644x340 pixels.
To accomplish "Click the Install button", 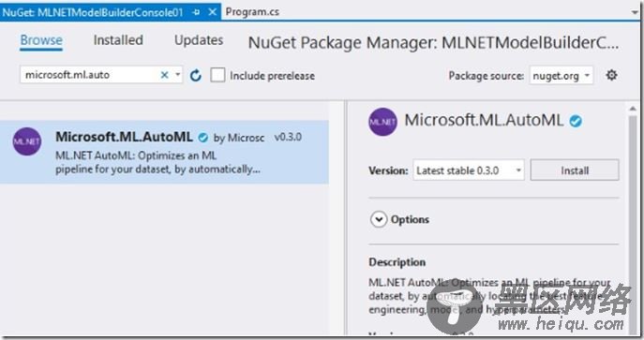I will point(575,170).
